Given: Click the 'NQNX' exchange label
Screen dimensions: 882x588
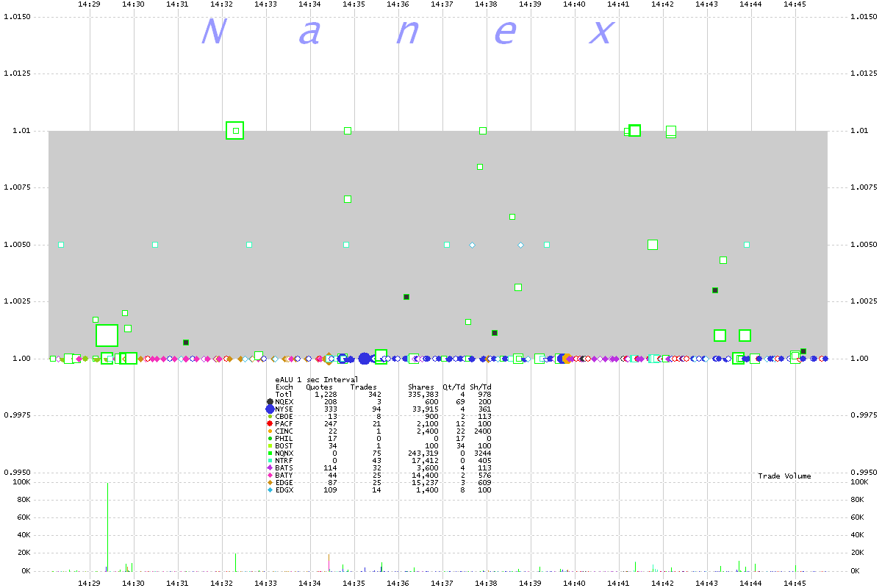Looking at the screenshot, I should click(x=284, y=453).
